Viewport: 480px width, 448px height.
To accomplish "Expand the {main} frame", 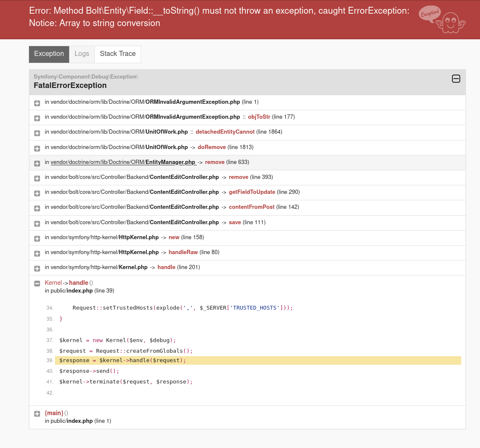I will pyautogui.click(x=37, y=414).
